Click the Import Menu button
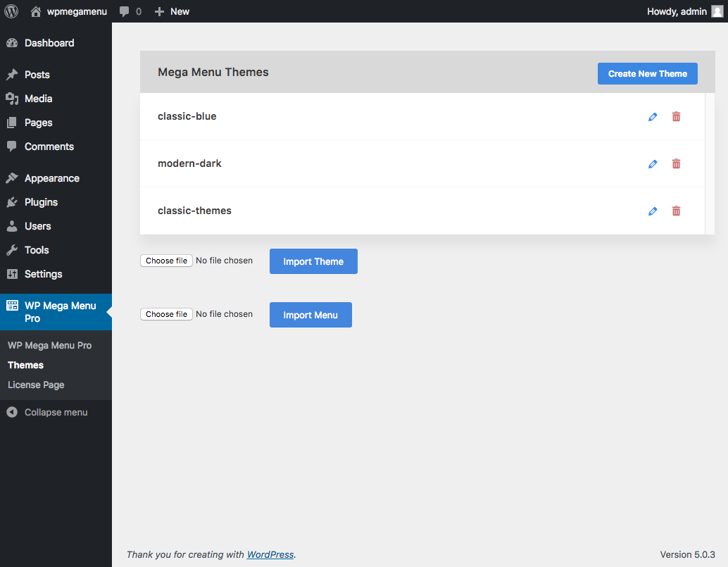 click(x=310, y=315)
